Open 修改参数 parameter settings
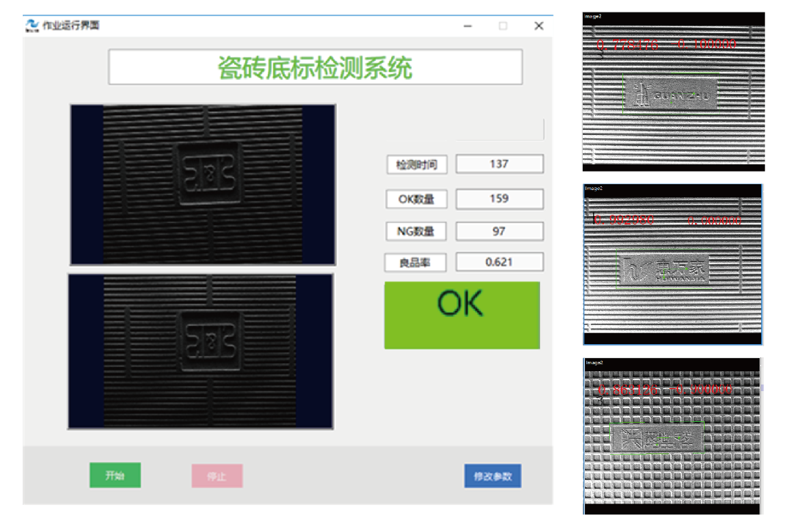 tap(492, 476)
